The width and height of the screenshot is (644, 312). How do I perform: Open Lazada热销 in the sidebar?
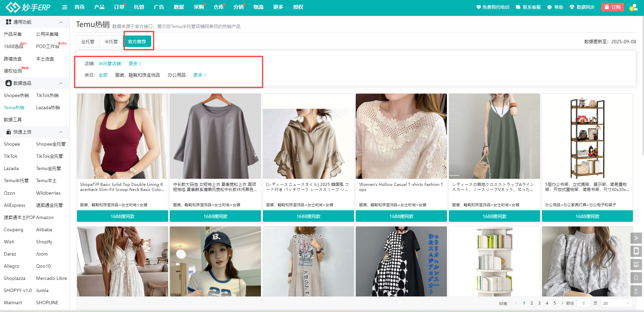[x=48, y=107]
